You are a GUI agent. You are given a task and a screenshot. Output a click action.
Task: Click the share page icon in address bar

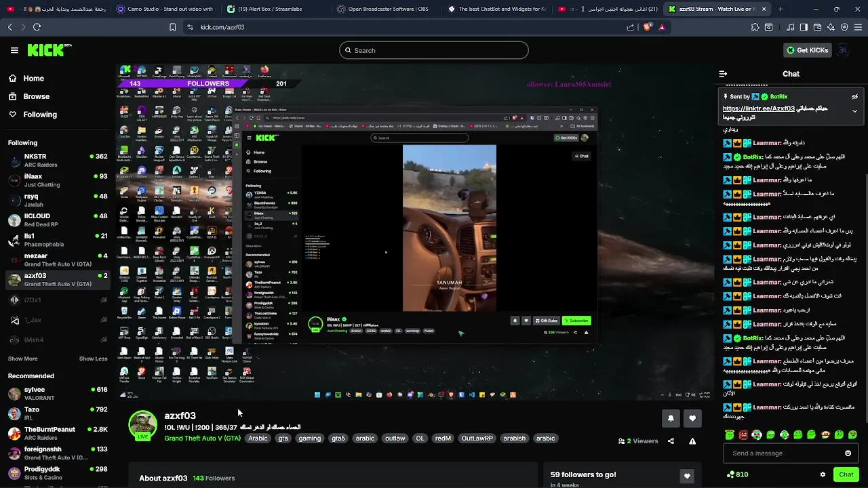[x=631, y=27]
